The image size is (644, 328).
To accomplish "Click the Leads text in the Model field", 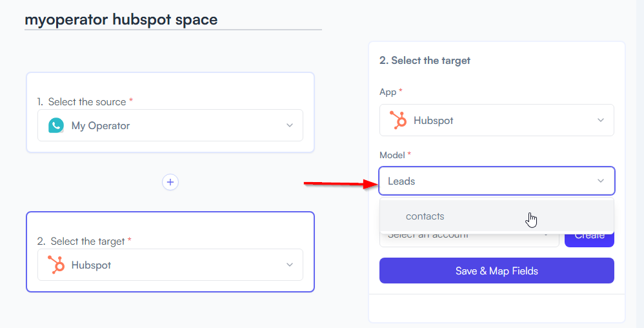I will 401,181.
